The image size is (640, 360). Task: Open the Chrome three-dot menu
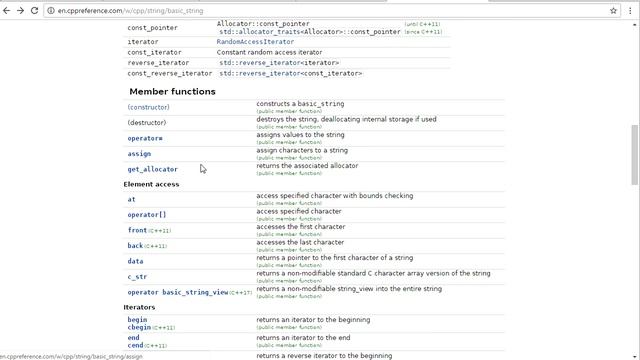[x=630, y=11]
